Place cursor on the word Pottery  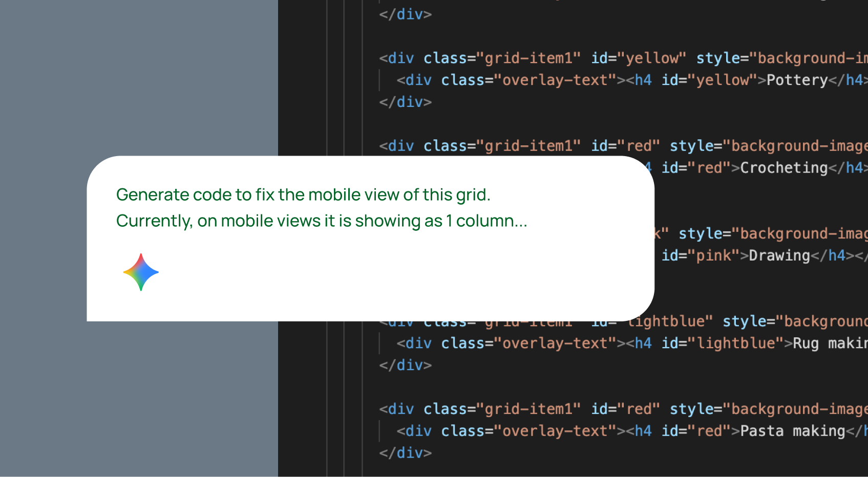pos(797,80)
